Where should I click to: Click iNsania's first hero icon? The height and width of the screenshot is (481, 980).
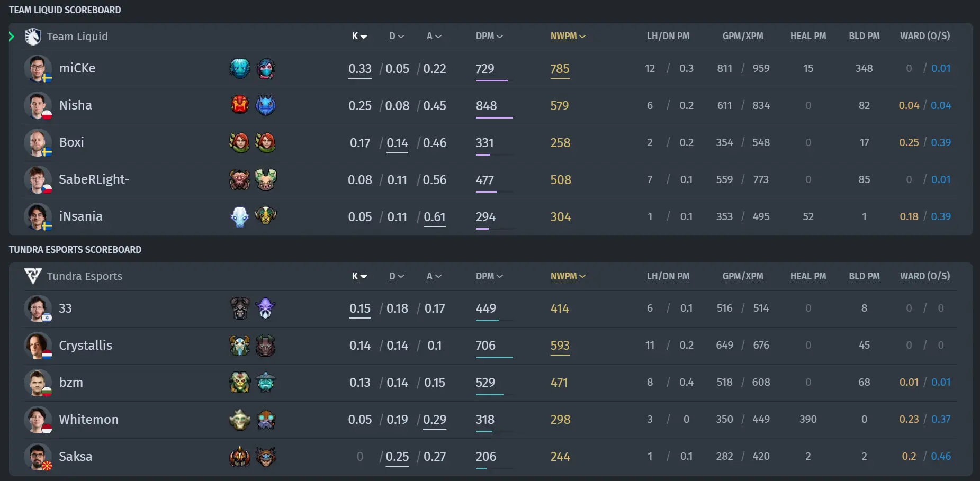tap(239, 216)
